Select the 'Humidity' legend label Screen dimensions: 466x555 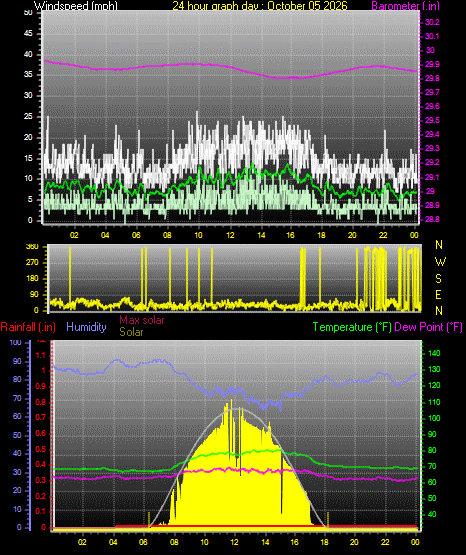click(86, 327)
